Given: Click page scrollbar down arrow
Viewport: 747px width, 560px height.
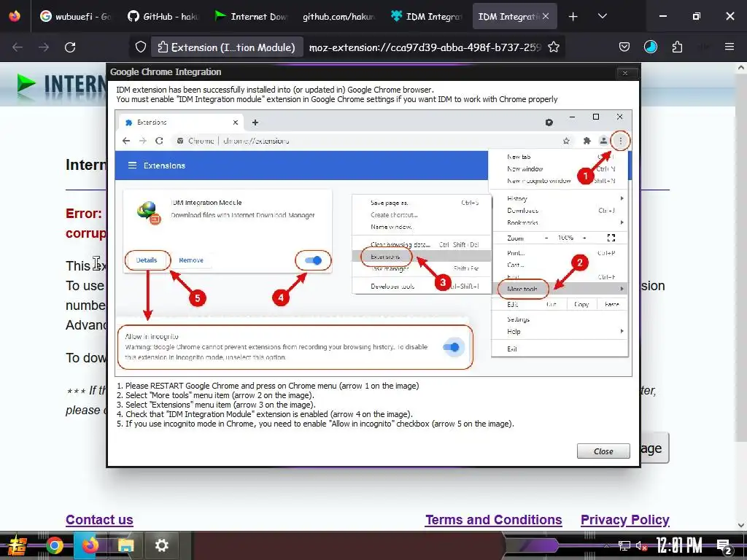Looking at the screenshot, I should (741, 525).
